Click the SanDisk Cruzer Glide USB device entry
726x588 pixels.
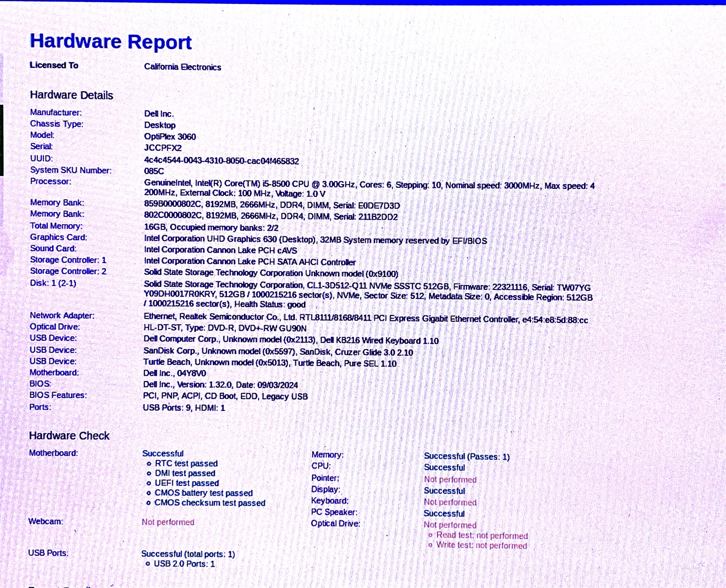[278, 352]
